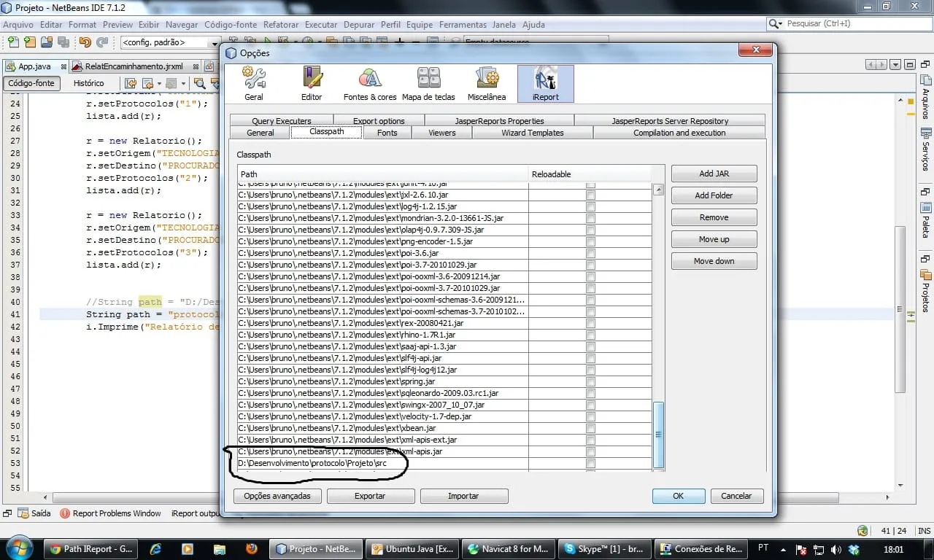Click the Undo toolbar icon
The image size is (934, 560).
(85, 42)
